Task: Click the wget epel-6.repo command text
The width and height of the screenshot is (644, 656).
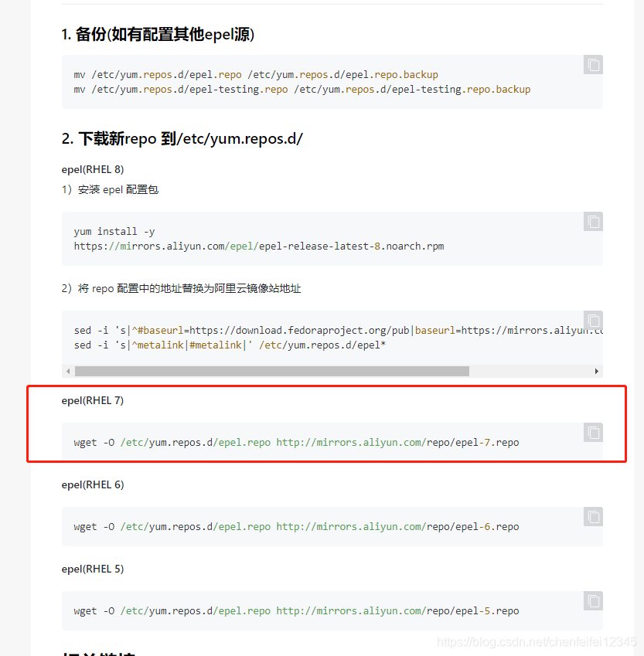Action: (296, 526)
